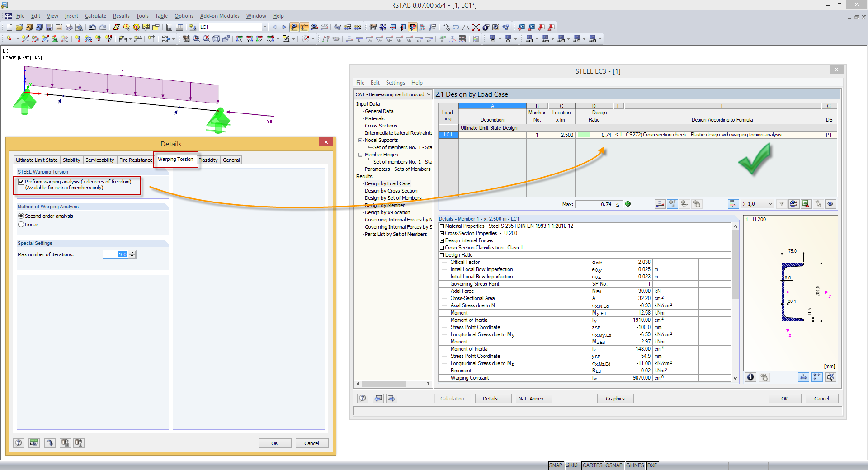Click the info icon below cross-section graphic
The height and width of the screenshot is (470, 868).
(x=750, y=377)
